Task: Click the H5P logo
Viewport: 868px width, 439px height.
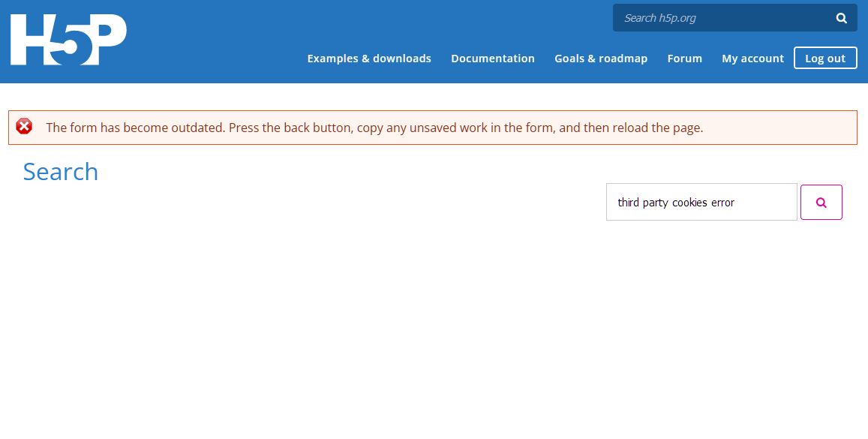Action: tap(68, 40)
